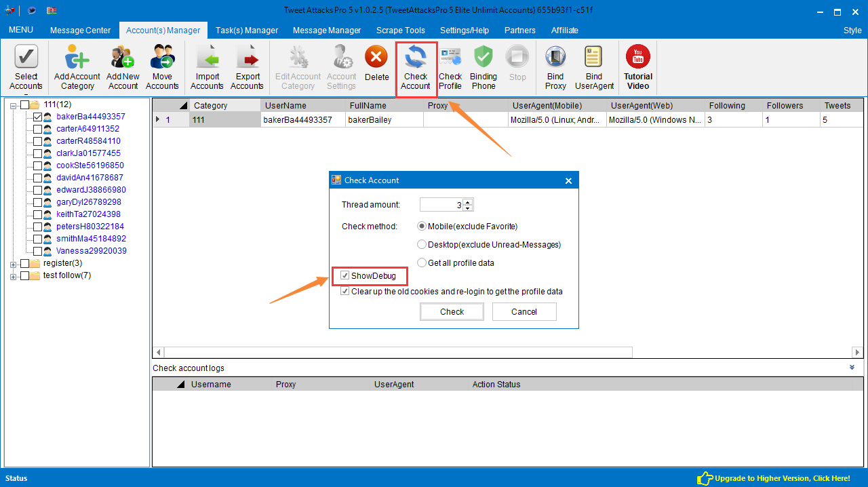The image size is (868, 487).
Task: Open the MENU menu
Action: [21, 30]
